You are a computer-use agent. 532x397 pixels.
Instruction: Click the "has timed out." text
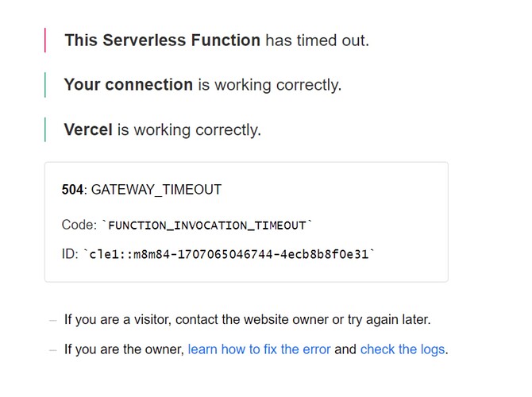(x=317, y=40)
